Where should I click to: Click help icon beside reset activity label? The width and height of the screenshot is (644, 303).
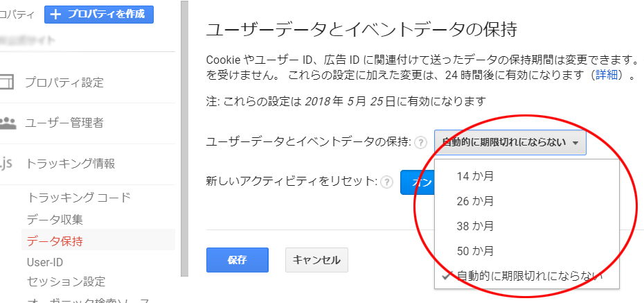click(386, 182)
